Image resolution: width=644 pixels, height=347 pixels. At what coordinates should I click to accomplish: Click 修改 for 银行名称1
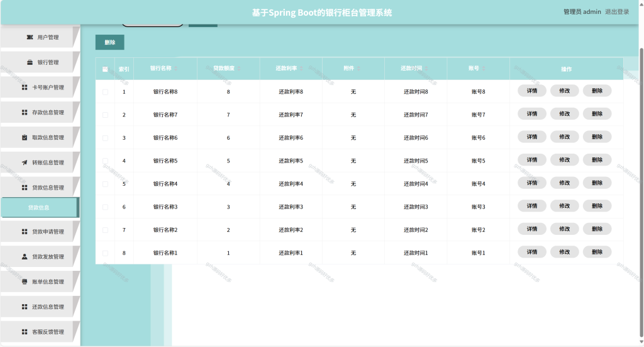564,252
